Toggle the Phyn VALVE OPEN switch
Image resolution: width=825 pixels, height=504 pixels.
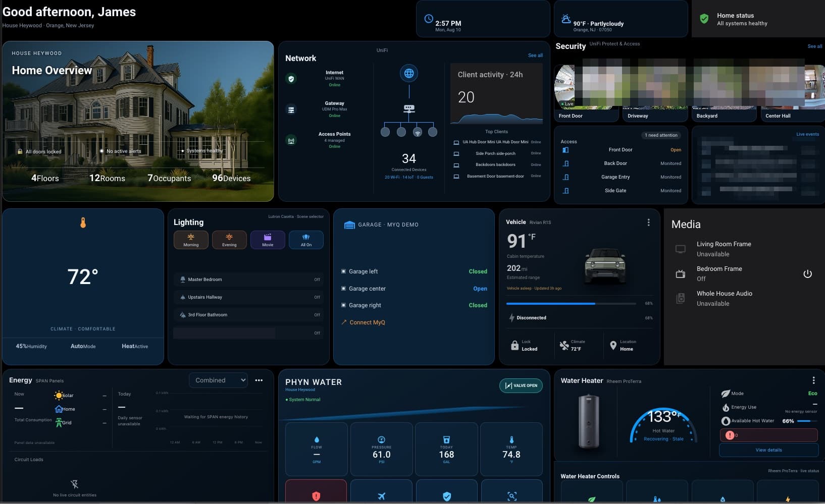coord(521,385)
